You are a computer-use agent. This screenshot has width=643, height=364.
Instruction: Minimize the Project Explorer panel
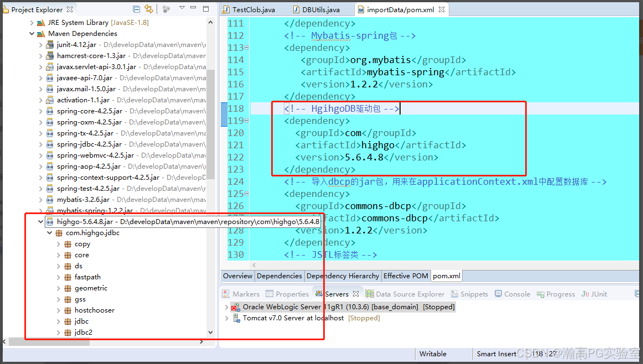point(194,8)
